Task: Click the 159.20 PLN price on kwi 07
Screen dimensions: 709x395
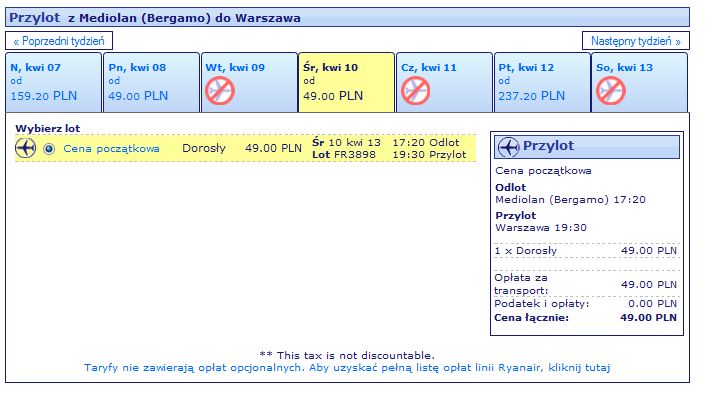Action: tap(43, 96)
